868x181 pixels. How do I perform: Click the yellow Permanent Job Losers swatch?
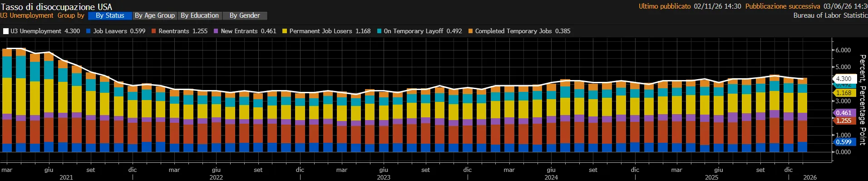point(285,31)
